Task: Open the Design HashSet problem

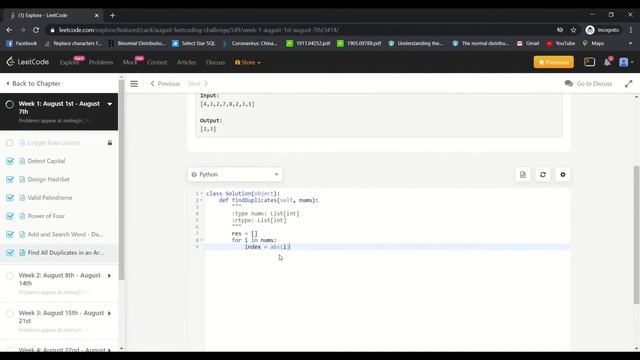Action: coord(48,180)
